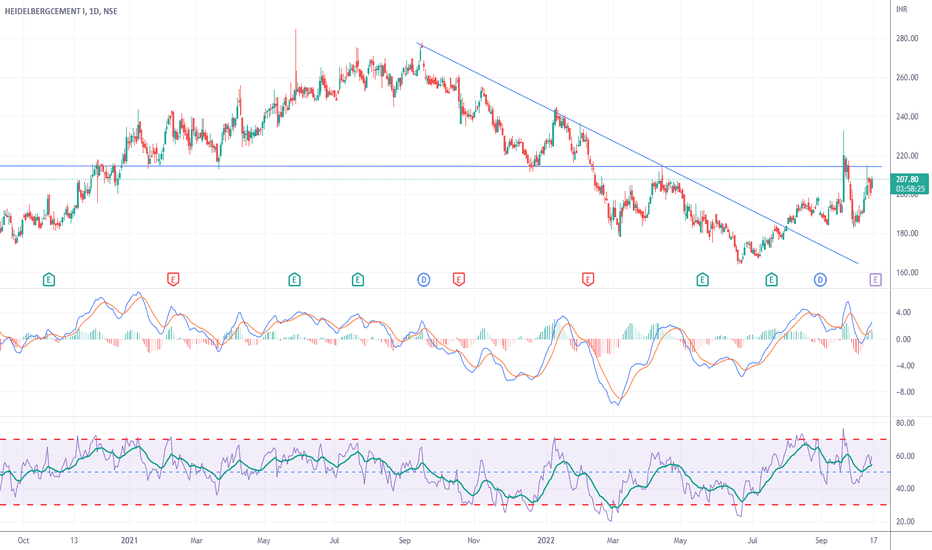Open the green E earnings marker in July 2022
The width and height of the screenshot is (932, 550).
[x=771, y=279]
